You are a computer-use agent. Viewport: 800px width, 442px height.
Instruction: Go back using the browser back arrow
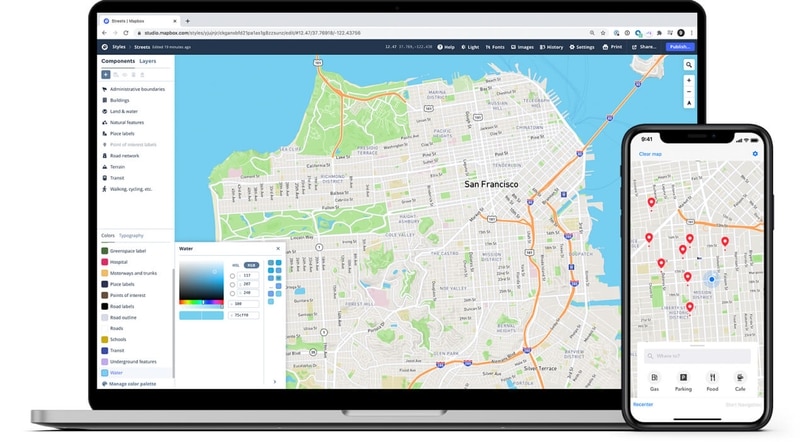[105, 33]
